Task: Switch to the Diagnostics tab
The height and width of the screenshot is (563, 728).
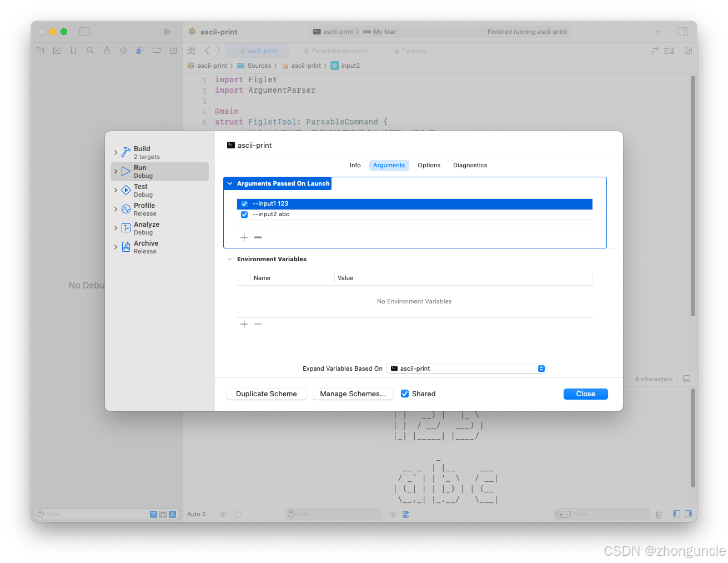Action: (x=470, y=165)
